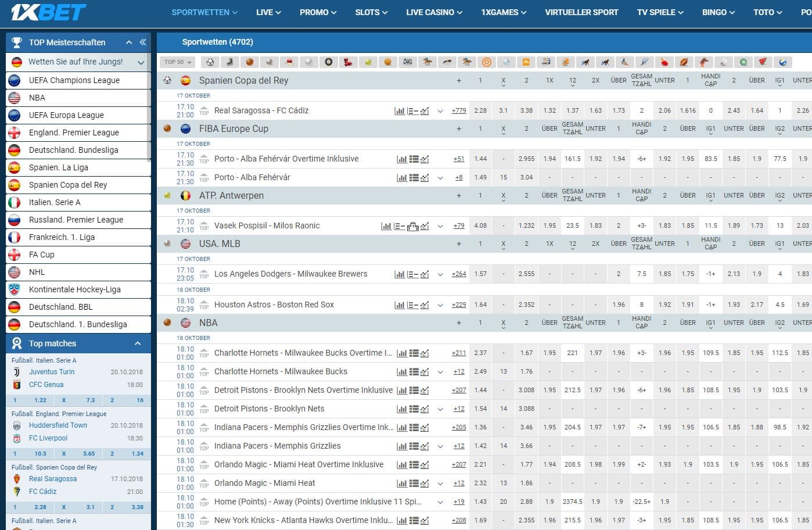Select the ice hockey skate filter icon
The height and width of the screenshot is (530, 812).
pyautogui.click(x=230, y=62)
